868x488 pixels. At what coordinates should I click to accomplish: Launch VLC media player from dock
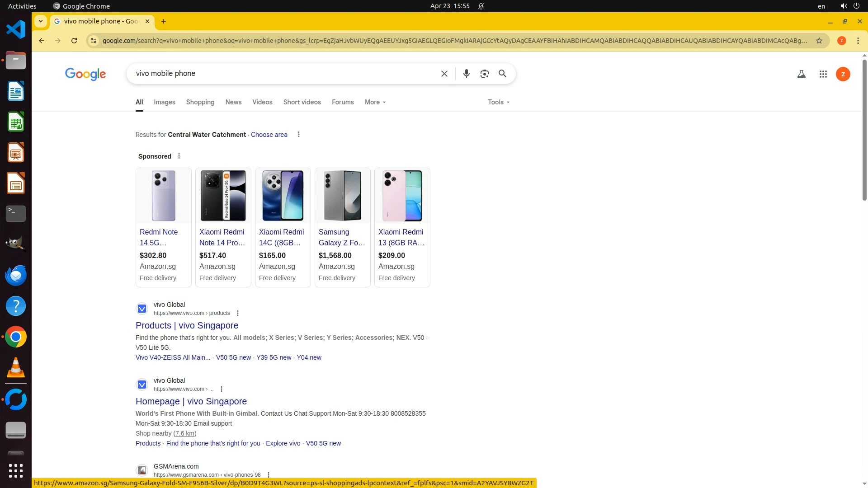click(16, 368)
